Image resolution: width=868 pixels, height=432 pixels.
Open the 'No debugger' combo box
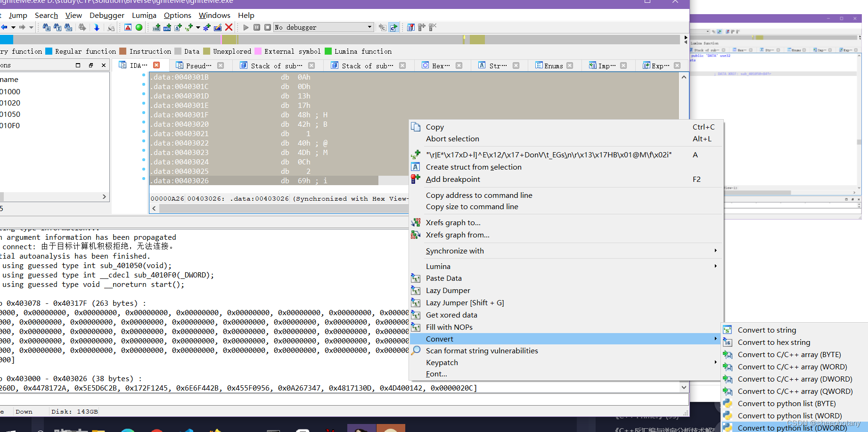324,27
